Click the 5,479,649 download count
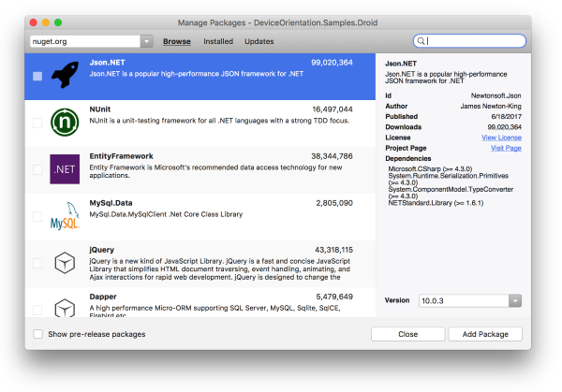562x392 pixels. pos(334,297)
